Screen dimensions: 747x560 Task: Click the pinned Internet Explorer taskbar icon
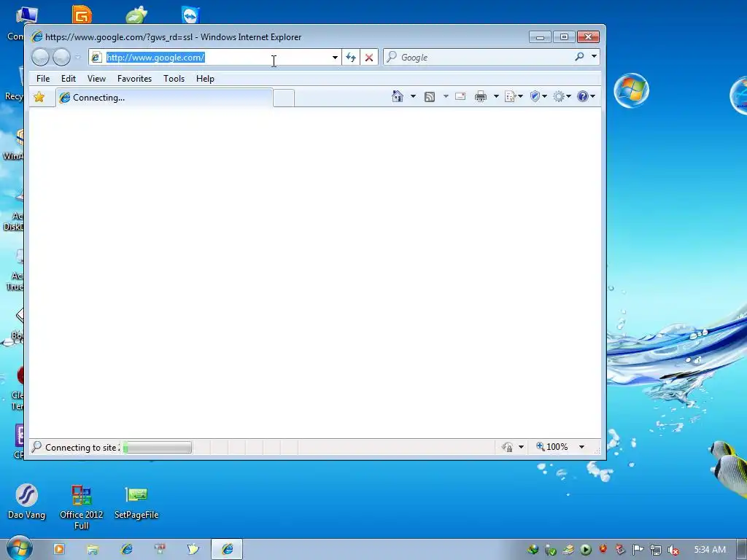click(127, 549)
